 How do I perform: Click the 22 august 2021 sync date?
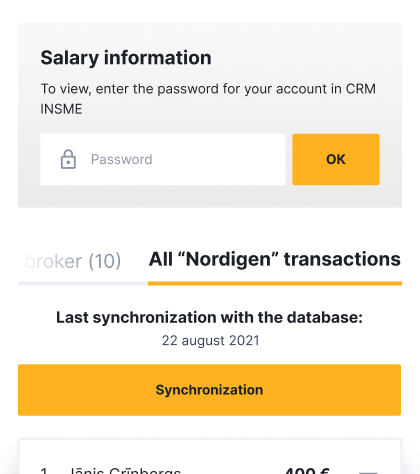210,341
